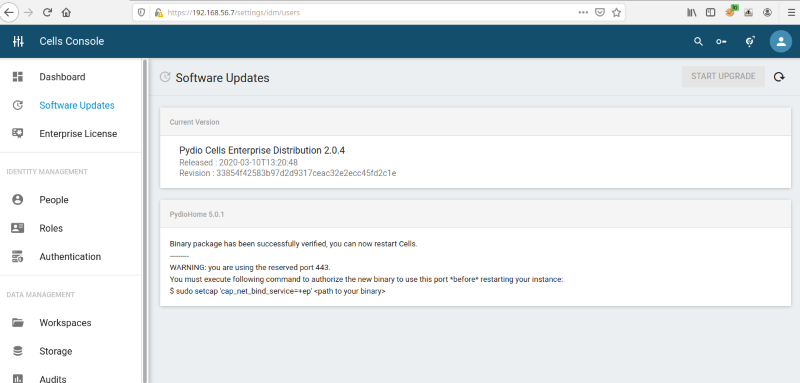
Task: Click the Roles badge icon
Action: coord(18,228)
